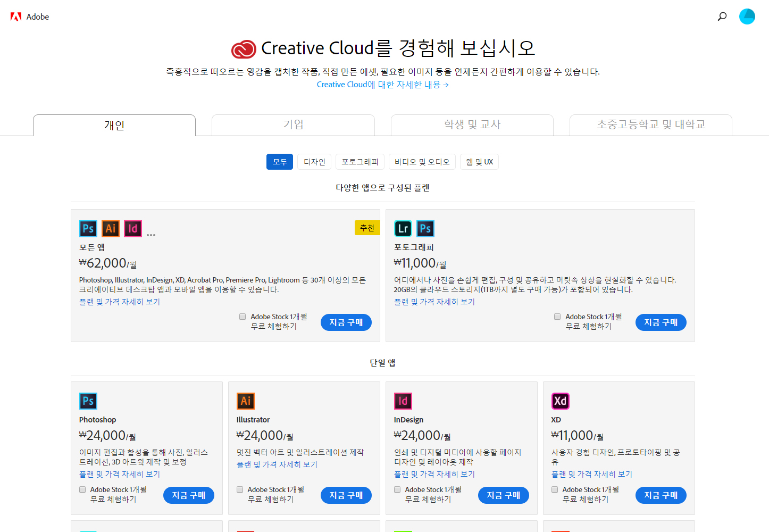This screenshot has width=769, height=532.
Task: Click 지금 구매 for Illustrator
Action: coord(346,495)
